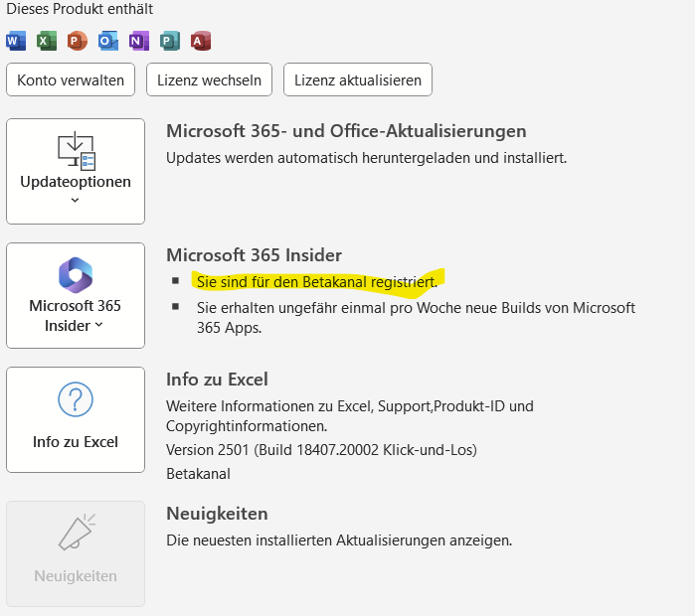Expand the Microsoft 365 Insider chevron
This screenshot has width=695, height=616.
point(98,325)
